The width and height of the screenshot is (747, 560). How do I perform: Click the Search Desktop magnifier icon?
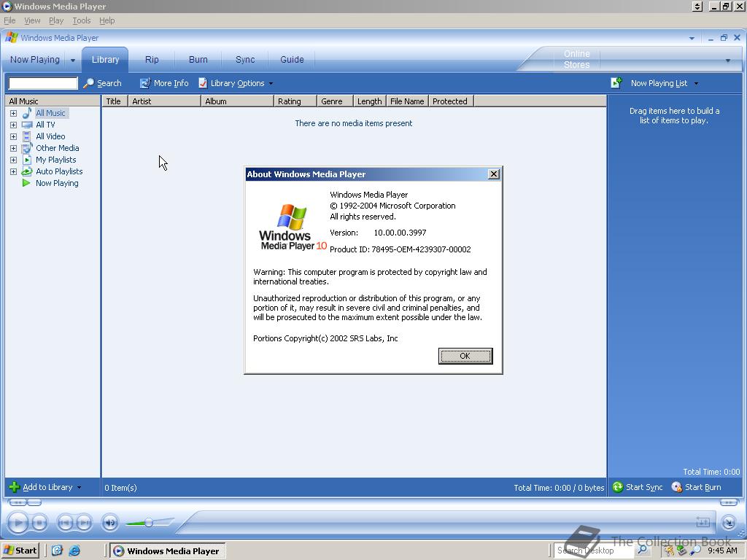(643, 550)
